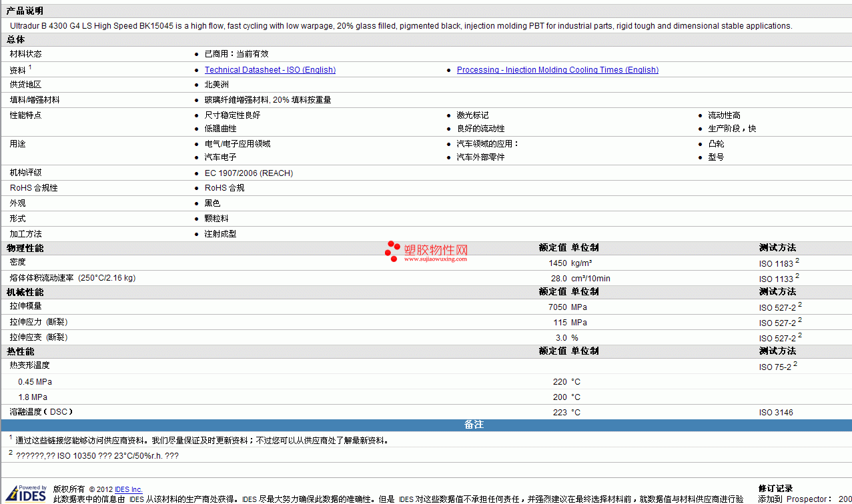Select the 熔体体积流动速率 (250°C/2.16 kg) row
Viewport: 852px width, 504px height.
click(426, 278)
